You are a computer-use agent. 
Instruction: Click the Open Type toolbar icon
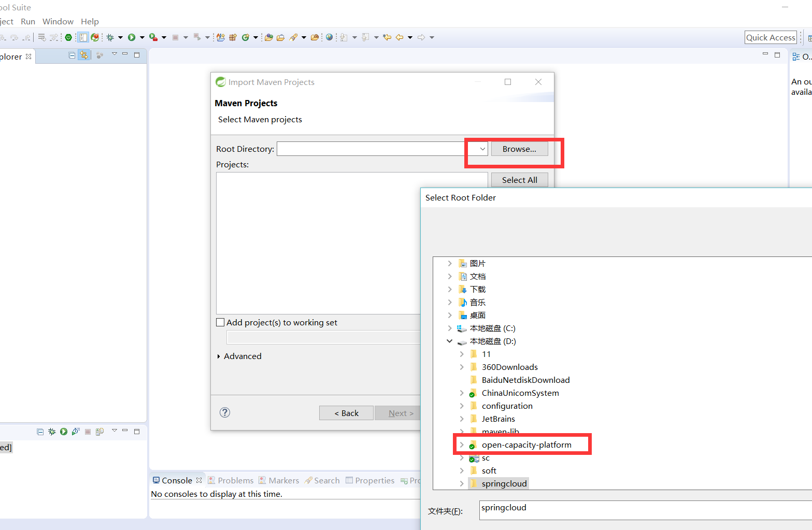268,37
